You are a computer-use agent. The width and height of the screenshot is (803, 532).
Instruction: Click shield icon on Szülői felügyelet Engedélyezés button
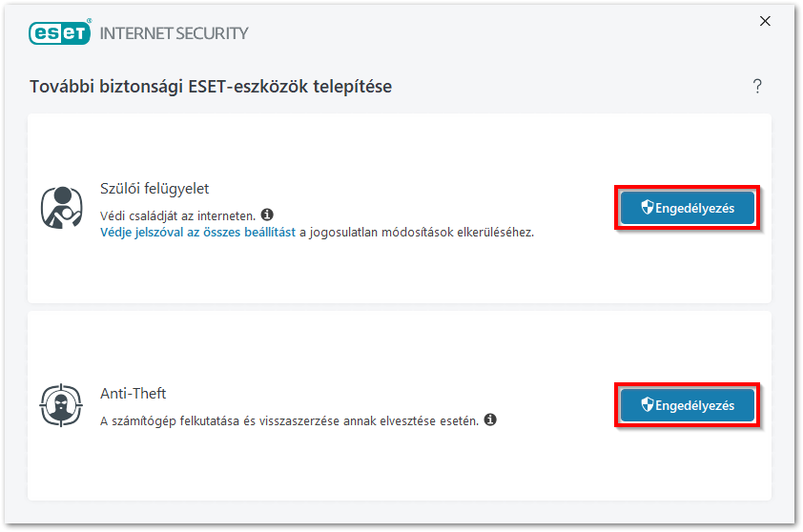(647, 208)
